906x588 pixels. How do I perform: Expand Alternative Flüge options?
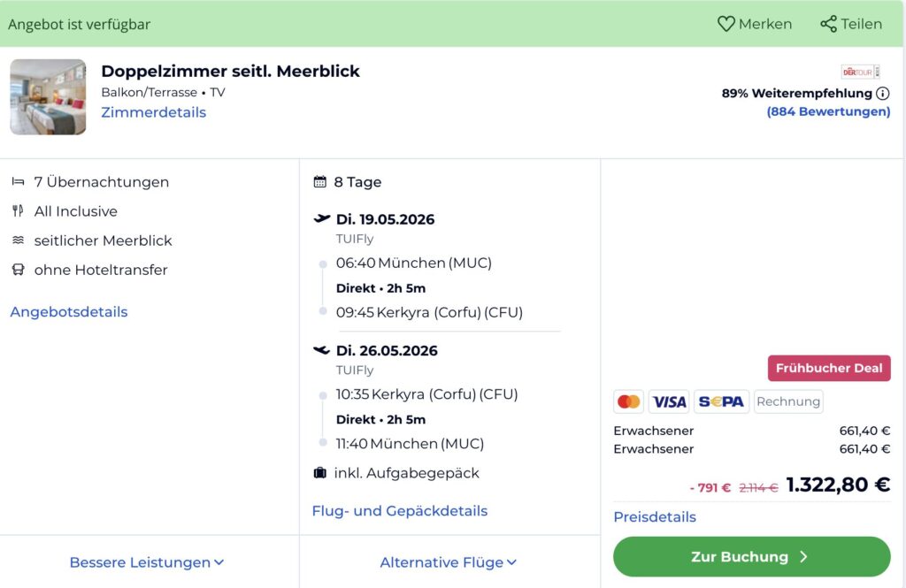click(449, 561)
